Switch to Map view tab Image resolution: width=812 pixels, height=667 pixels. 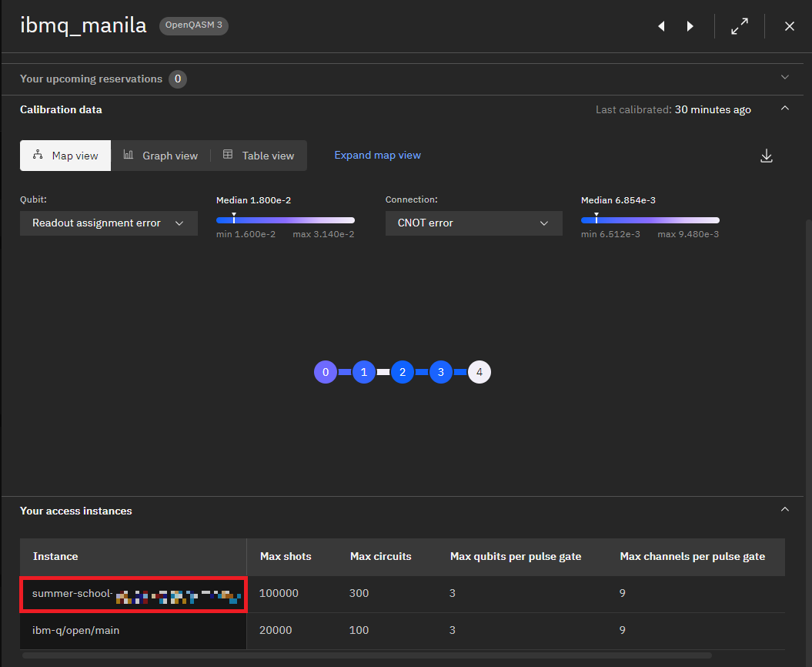point(65,156)
